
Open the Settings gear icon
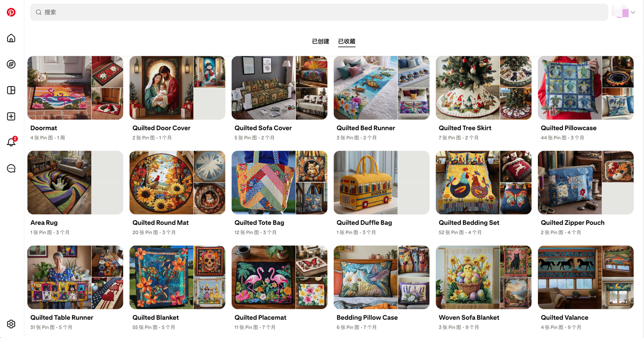(x=11, y=324)
